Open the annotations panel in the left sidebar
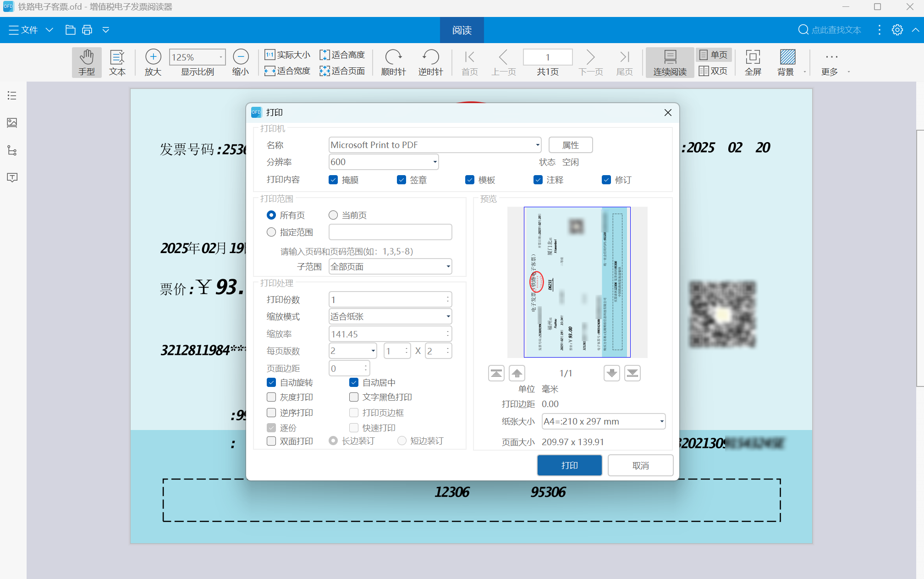Image resolution: width=924 pixels, height=579 pixels. 12,178
